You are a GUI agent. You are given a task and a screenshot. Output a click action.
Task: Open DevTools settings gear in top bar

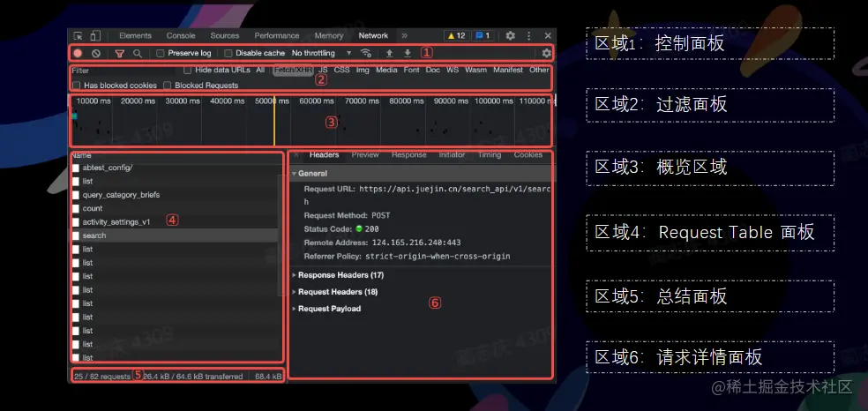(511, 36)
